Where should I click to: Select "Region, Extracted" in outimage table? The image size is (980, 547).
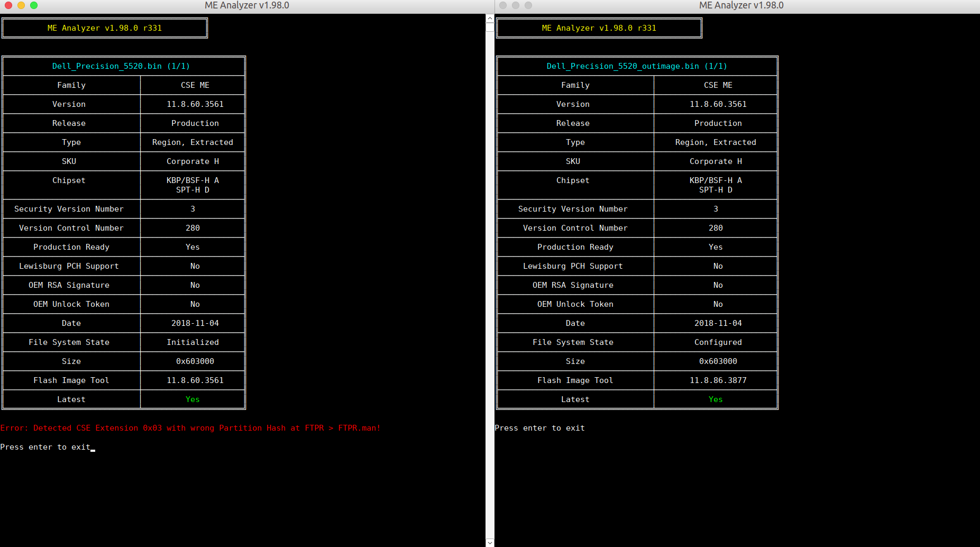coord(716,142)
